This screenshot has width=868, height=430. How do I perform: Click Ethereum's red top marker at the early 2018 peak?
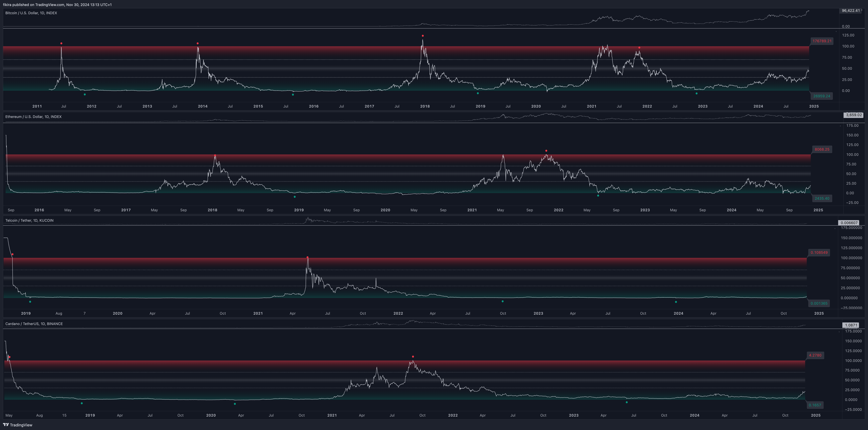pyautogui.click(x=215, y=155)
